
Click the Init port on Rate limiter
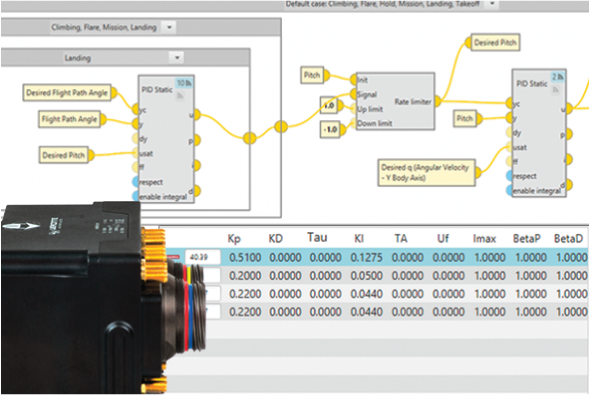(353, 80)
